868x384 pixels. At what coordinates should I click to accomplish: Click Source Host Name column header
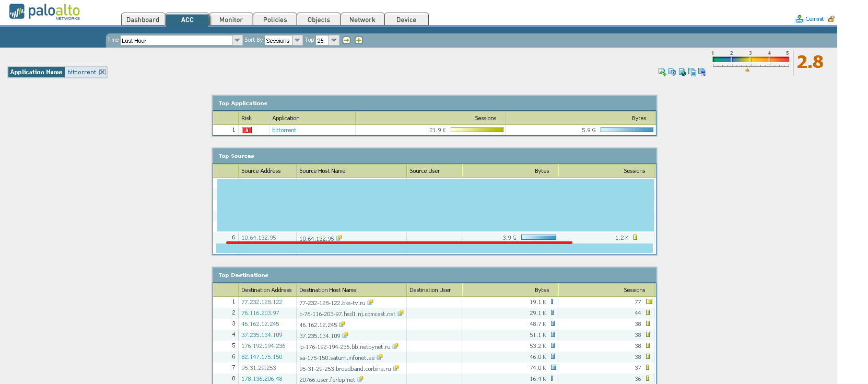coord(351,171)
